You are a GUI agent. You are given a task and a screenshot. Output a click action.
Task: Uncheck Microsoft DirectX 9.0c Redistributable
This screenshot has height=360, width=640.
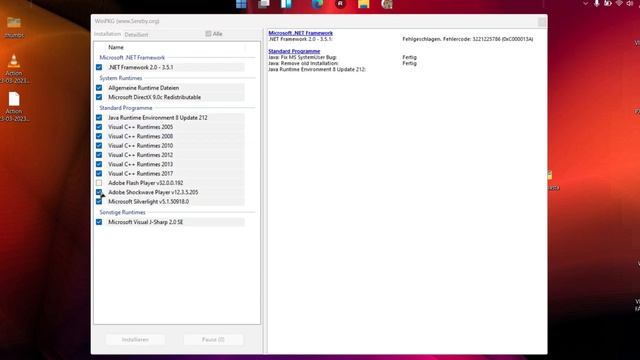pos(99,97)
